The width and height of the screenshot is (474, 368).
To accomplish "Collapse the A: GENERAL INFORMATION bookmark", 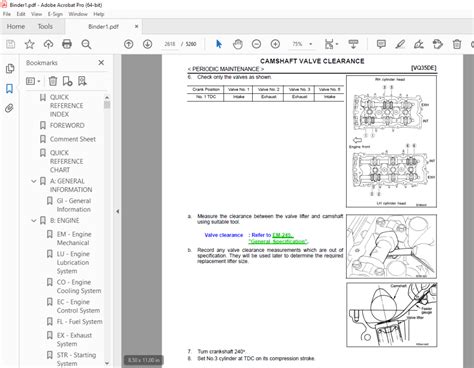I will 34,181.
